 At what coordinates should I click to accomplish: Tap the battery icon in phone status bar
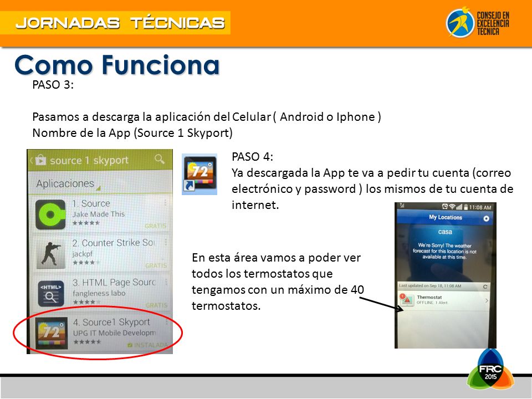pyautogui.click(x=466, y=207)
